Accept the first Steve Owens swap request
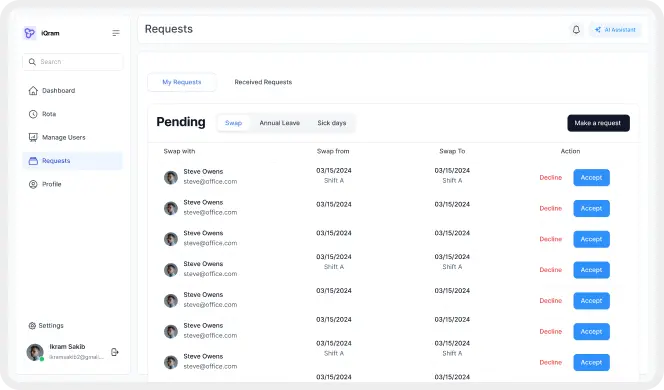Image resolution: width=664 pixels, height=390 pixels. tap(591, 177)
